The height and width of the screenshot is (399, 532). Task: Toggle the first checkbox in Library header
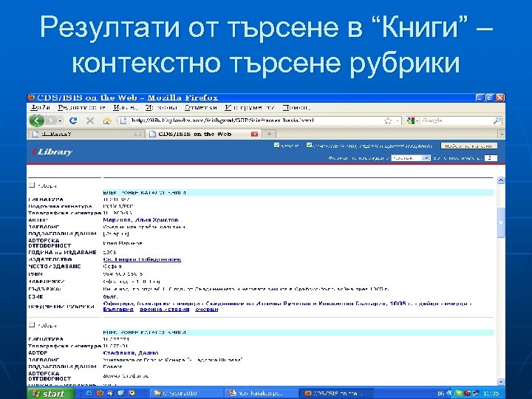276,146
